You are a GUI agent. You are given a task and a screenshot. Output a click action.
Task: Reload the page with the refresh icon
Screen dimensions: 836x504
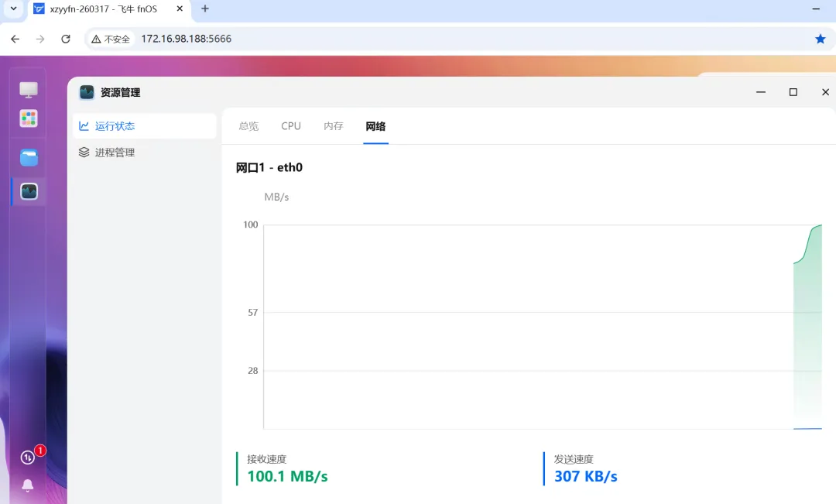click(x=66, y=39)
